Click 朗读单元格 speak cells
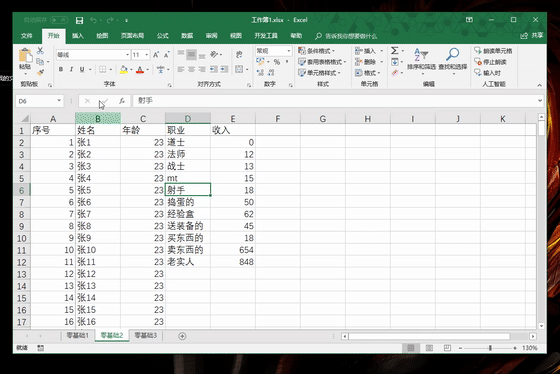This screenshot has height=374, width=560. tap(493, 51)
